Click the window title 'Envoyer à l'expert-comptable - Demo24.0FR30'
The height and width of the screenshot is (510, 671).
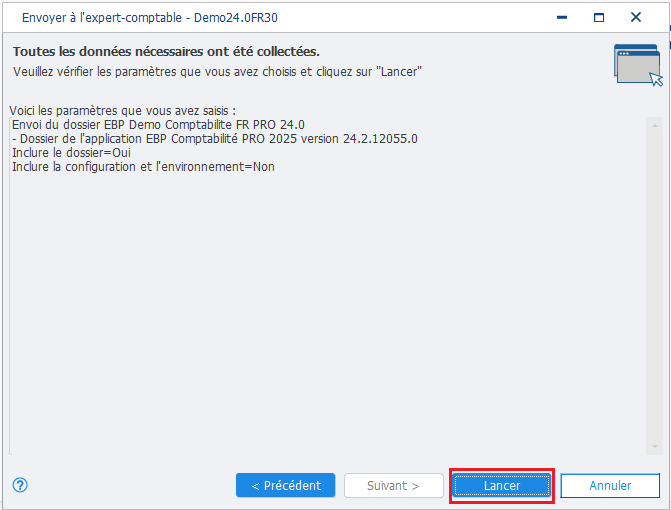click(x=150, y=18)
